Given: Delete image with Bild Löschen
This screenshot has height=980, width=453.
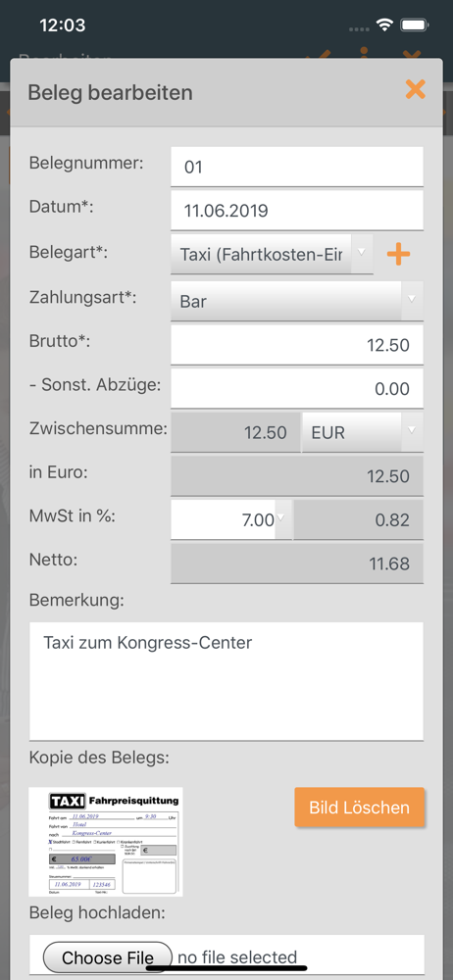Looking at the screenshot, I should click(x=359, y=808).
